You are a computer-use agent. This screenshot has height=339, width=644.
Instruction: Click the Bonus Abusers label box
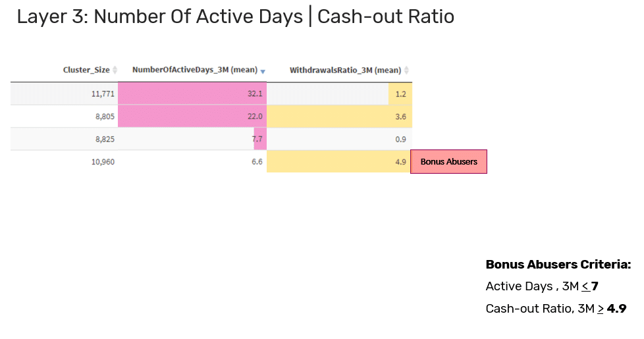448,162
